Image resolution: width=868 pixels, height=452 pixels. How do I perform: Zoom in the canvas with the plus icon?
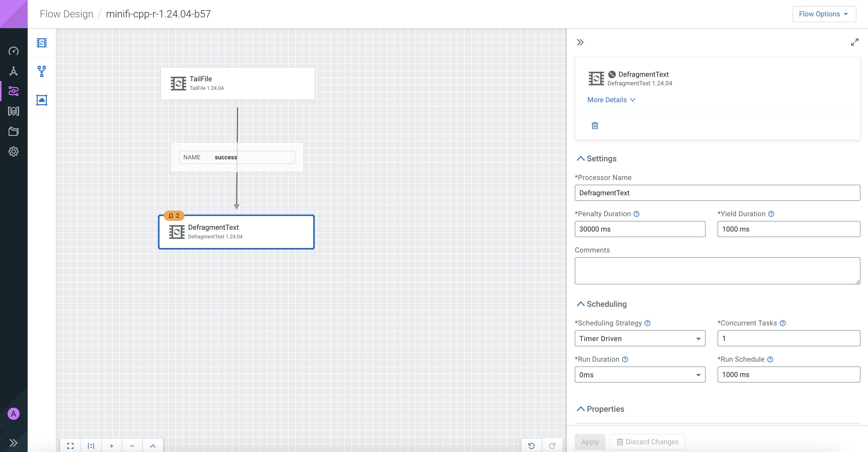[112, 446]
